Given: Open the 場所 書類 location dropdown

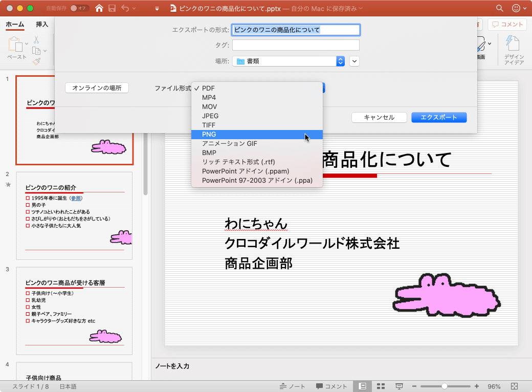Looking at the screenshot, I should pyautogui.click(x=289, y=61).
